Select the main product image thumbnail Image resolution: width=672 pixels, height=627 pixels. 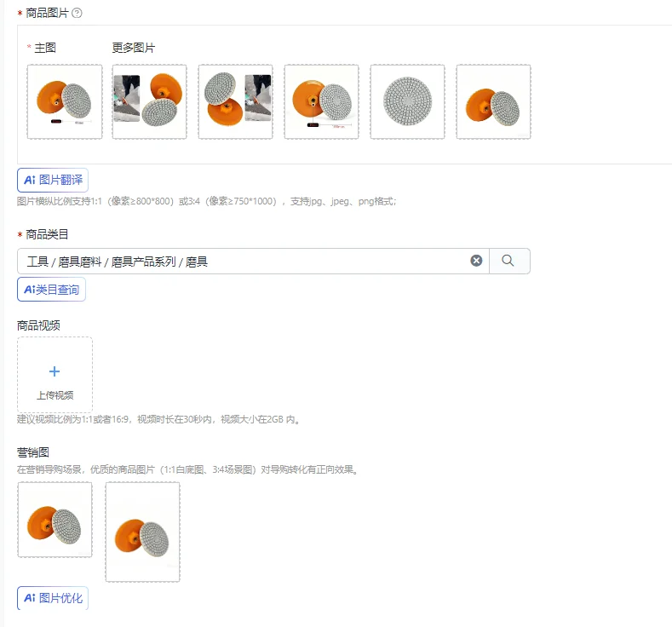click(65, 102)
